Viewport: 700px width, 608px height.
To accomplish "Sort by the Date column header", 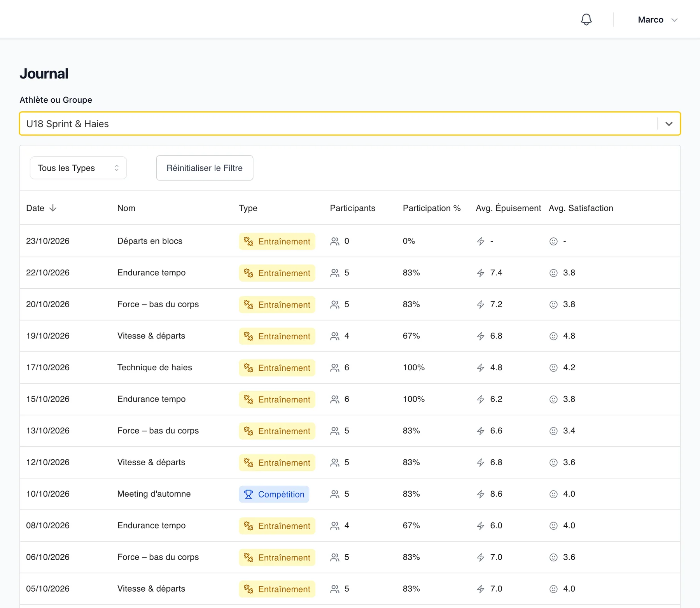I will (x=41, y=208).
